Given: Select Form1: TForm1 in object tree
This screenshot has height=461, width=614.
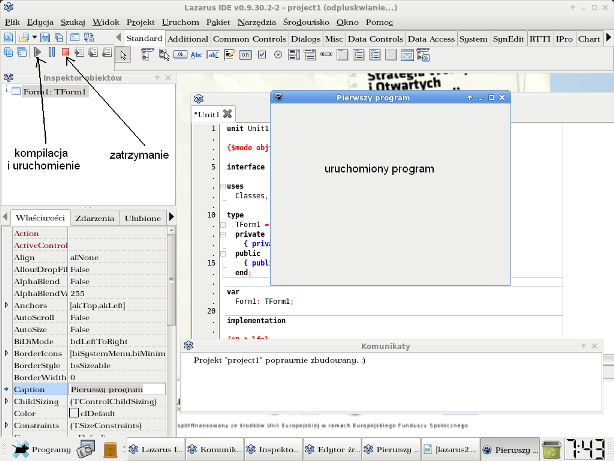Looking at the screenshot, I should pos(54,92).
